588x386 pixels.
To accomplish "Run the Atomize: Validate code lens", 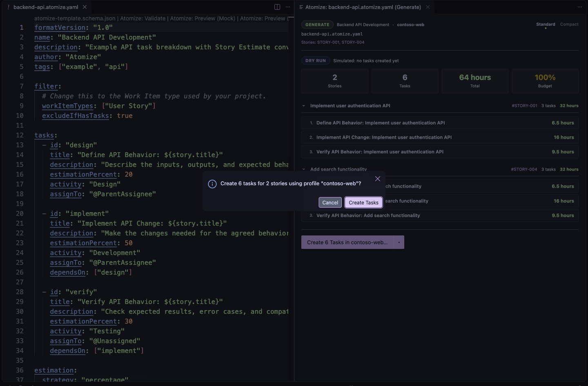I will 143,18.
